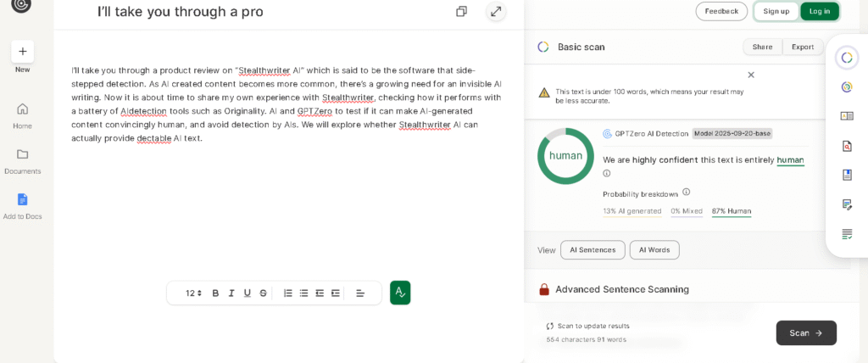Click the human donut chart

click(x=565, y=156)
